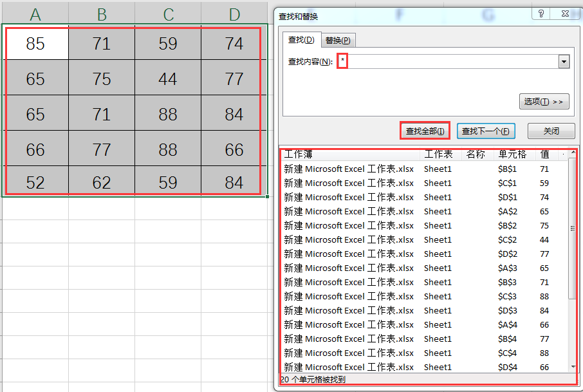
Task: Select the result row for $C$2
Action: (424, 239)
